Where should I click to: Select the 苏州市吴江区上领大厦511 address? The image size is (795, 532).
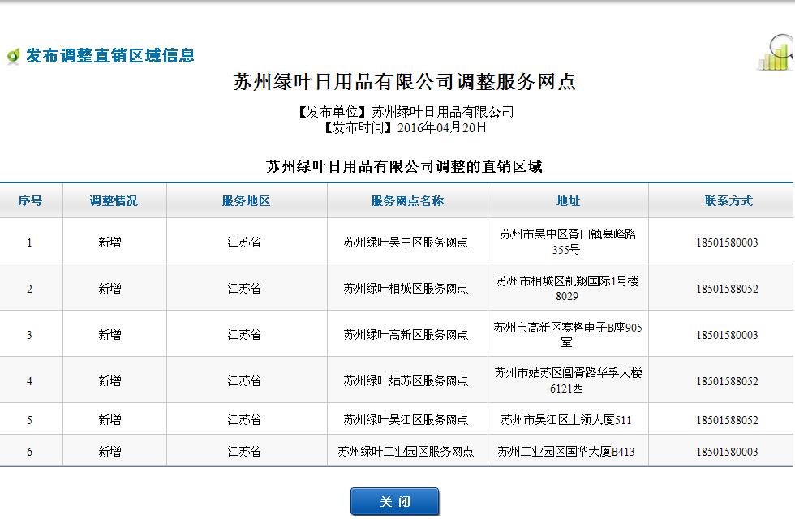565,420
